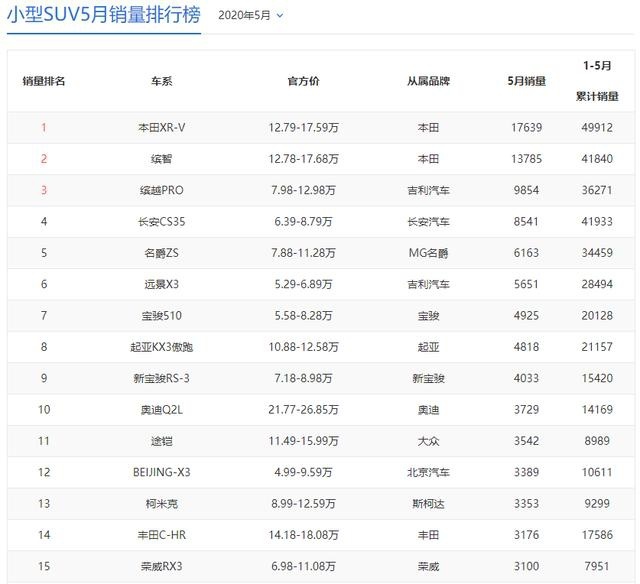Click the 官方价 column header

(303, 81)
